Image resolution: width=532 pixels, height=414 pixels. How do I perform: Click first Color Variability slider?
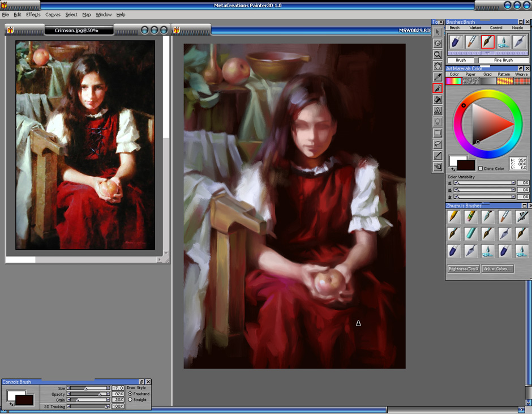click(x=485, y=183)
